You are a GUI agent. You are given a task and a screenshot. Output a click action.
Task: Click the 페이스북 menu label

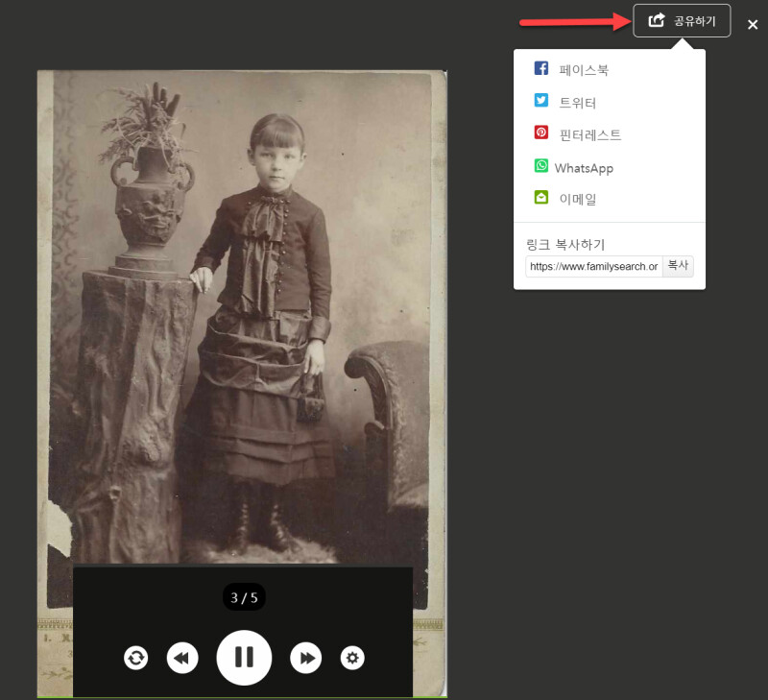click(x=584, y=69)
